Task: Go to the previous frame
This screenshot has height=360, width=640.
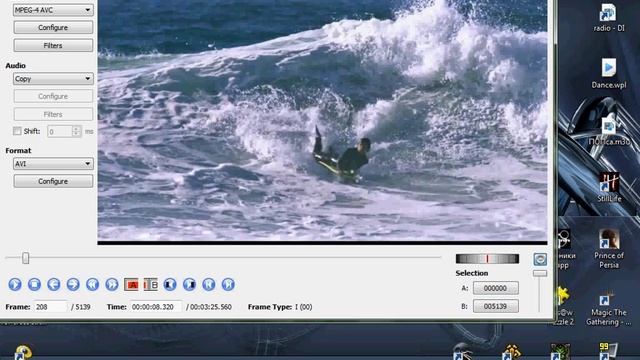Action: click(53, 284)
